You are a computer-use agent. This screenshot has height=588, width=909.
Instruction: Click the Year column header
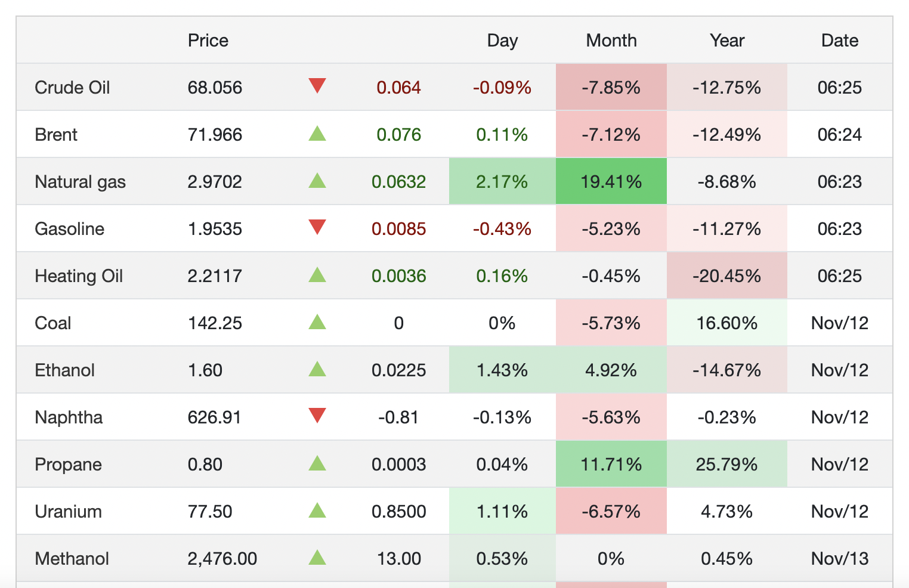coord(727,41)
